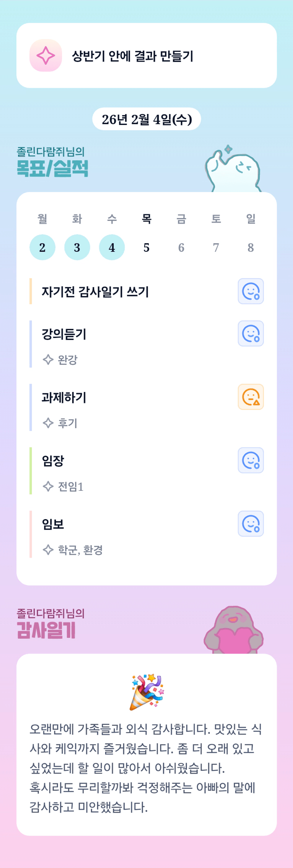Select Thursday the 5th in week row
This screenshot has width=293, height=868.
click(x=146, y=247)
